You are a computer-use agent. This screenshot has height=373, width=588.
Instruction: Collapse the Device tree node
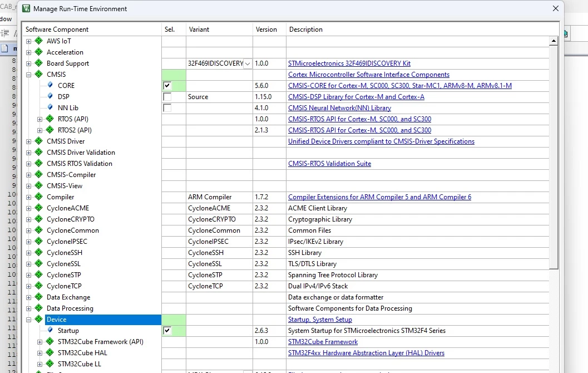pos(28,320)
